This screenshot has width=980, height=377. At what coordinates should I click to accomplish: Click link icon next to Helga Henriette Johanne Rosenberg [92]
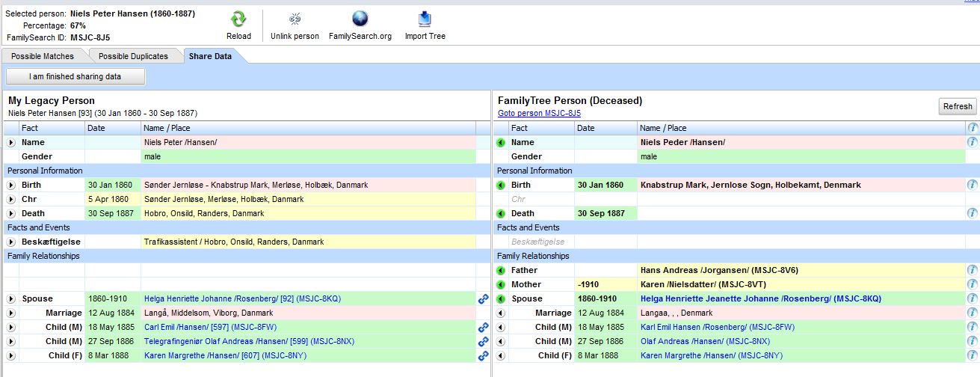483,299
